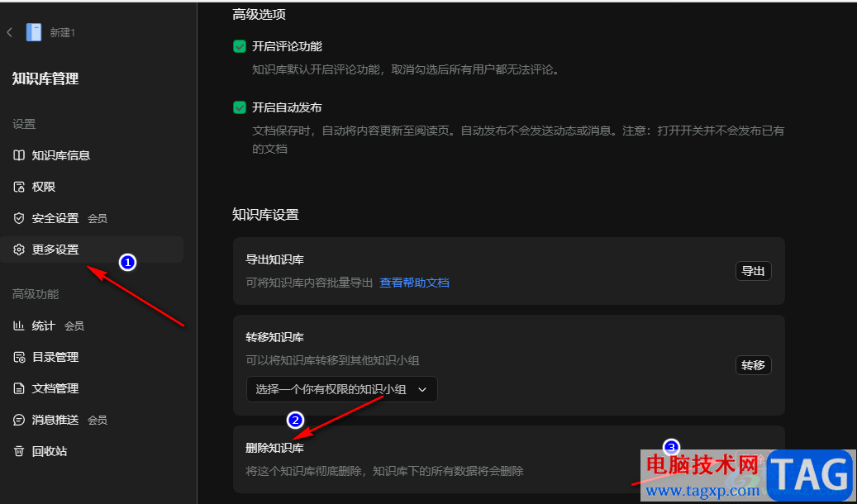This screenshot has width=857, height=504.
Task: Click the 知识库设置 section heading
Action: click(265, 214)
